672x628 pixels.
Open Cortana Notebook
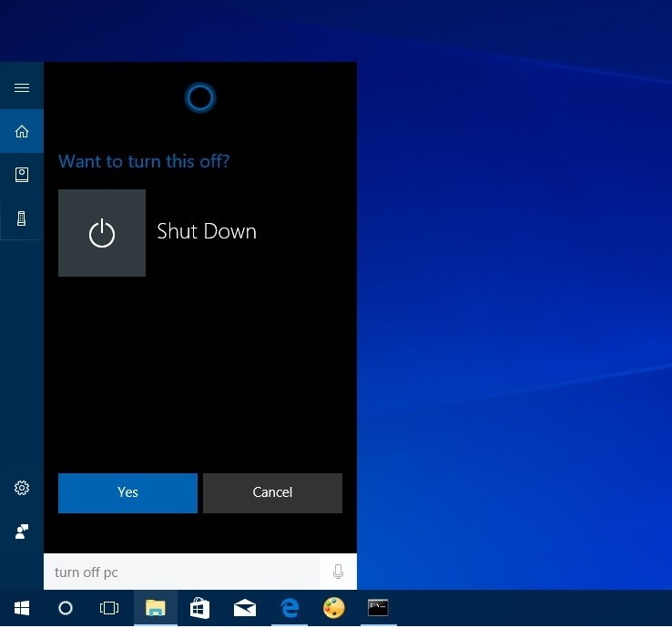(22, 175)
